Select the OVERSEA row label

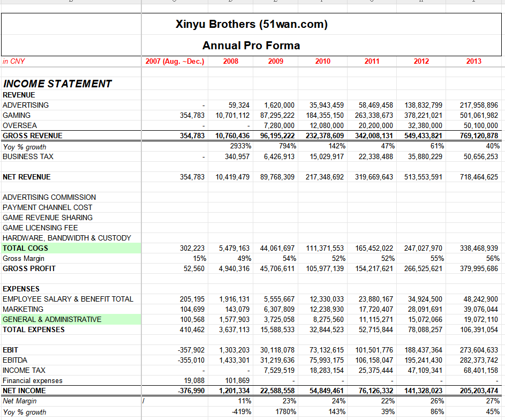20,125
